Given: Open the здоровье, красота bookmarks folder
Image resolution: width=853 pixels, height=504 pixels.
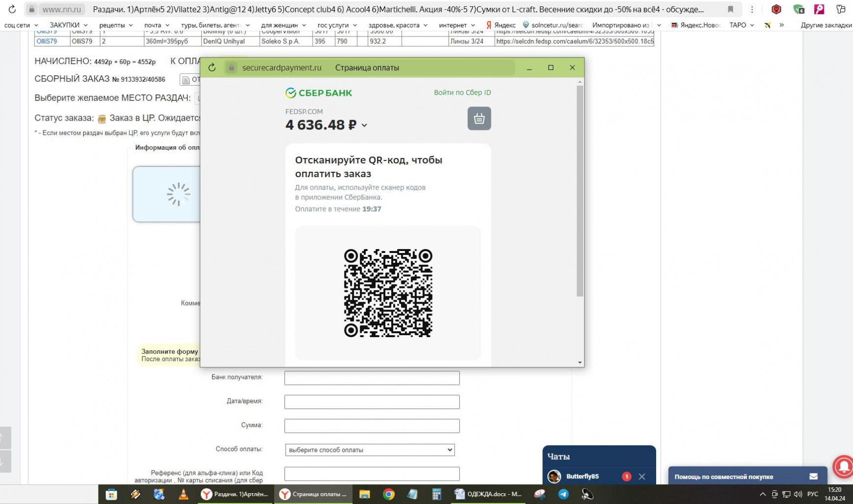Looking at the screenshot, I should tap(398, 25).
